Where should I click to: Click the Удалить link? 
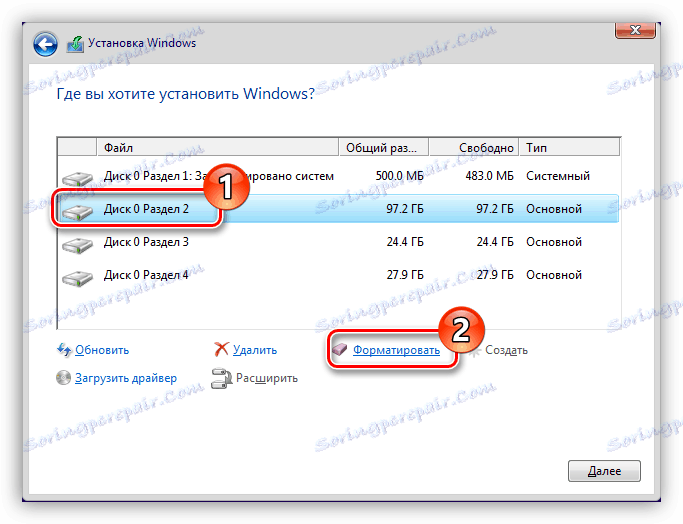255,350
